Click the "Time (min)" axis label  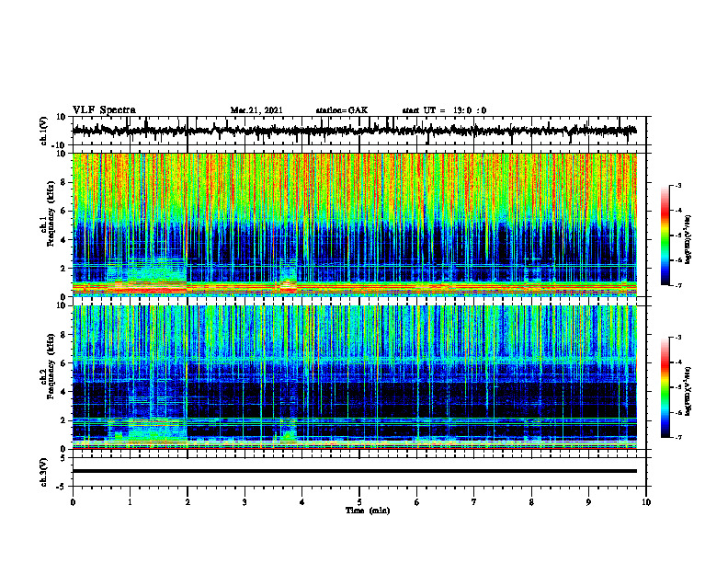[368, 511]
